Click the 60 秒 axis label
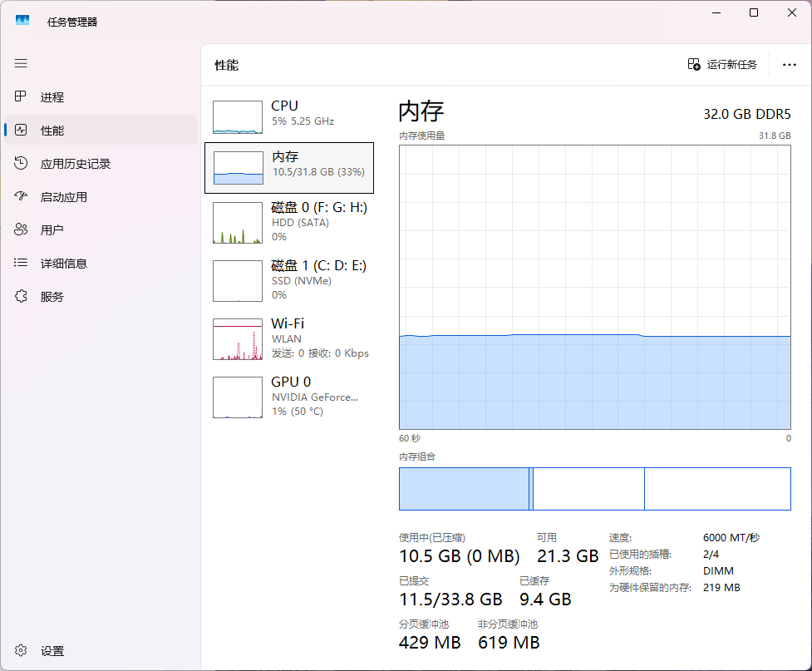The width and height of the screenshot is (812, 671). tap(410, 438)
